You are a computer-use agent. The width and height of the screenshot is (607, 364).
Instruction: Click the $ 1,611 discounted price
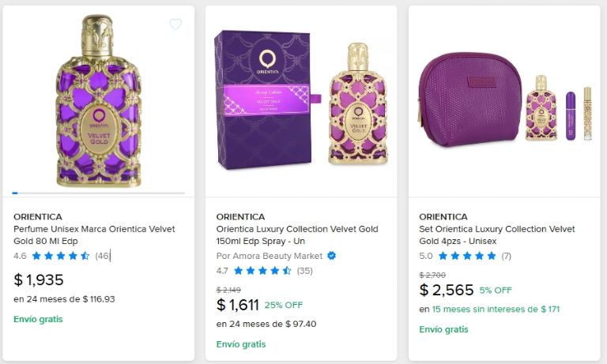(x=238, y=305)
